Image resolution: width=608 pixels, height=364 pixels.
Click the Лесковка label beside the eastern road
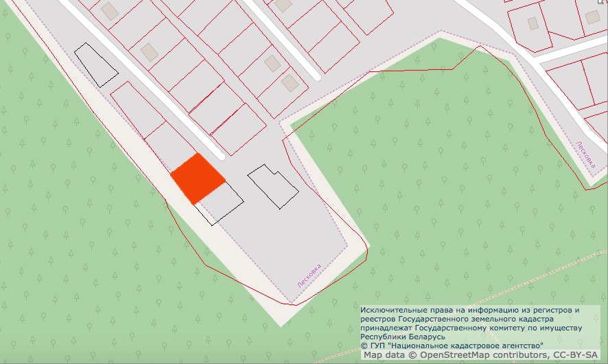pos(586,154)
